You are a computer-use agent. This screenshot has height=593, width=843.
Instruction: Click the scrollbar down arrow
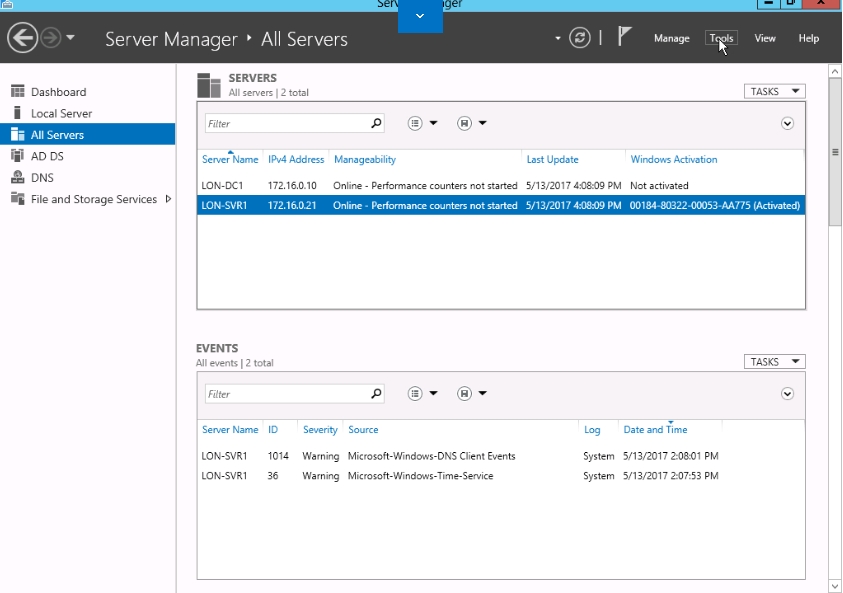(x=835, y=586)
